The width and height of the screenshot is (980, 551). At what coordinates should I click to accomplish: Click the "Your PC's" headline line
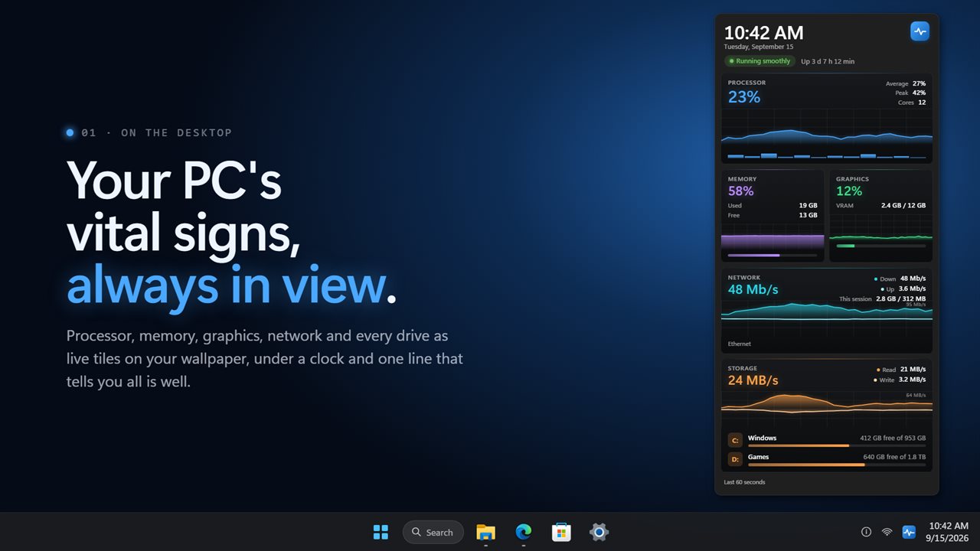(x=174, y=181)
